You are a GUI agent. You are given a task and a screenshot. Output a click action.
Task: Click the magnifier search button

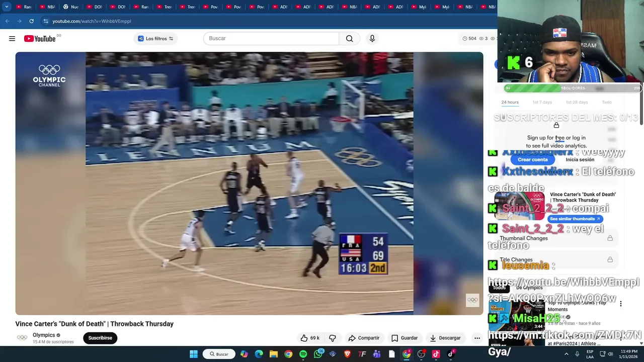[349, 39]
